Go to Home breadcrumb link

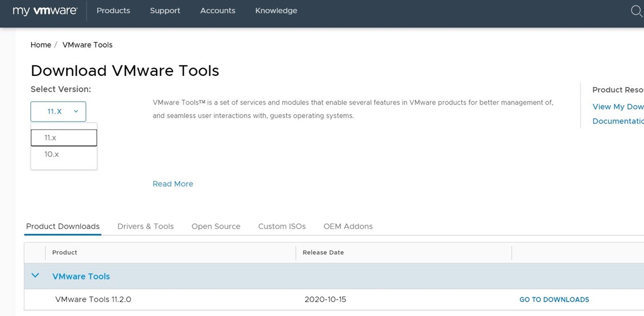pos(41,45)
